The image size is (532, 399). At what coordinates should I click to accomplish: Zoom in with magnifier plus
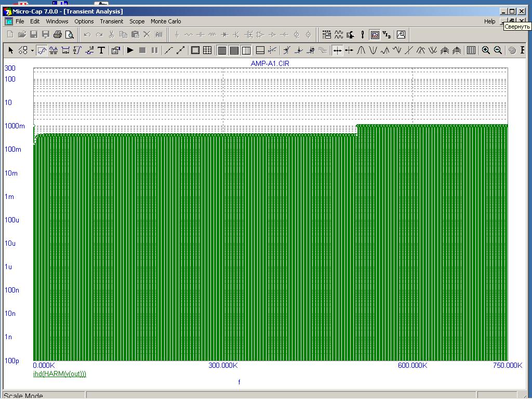pyautogui.click(x=486, y=50)
